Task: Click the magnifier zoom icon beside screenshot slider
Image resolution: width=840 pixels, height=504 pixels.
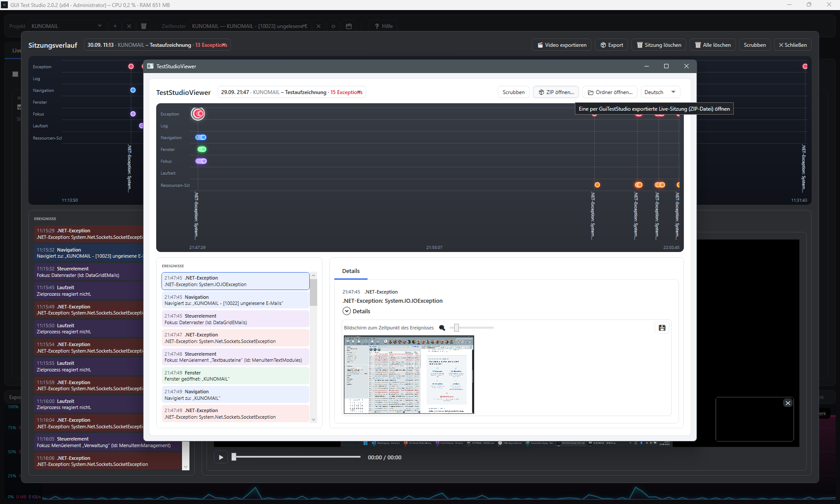Action: [442, 328]
